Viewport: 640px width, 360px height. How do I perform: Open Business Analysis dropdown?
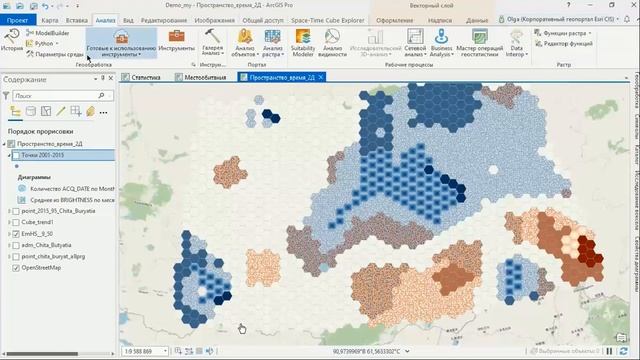(441, 43)
